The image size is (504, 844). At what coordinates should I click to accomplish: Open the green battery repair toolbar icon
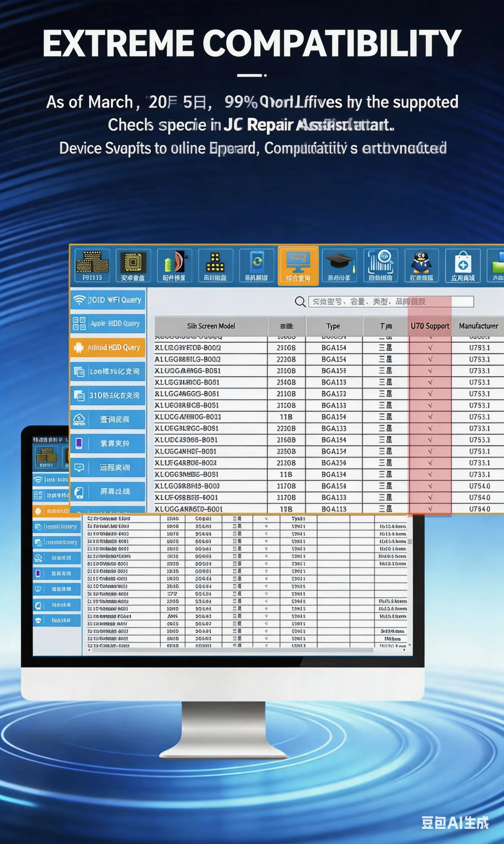[174, 265]
